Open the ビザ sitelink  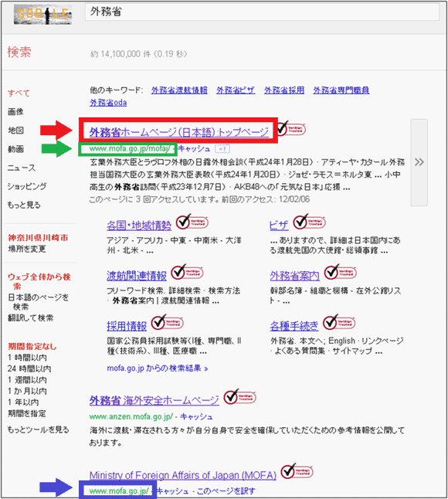pos(279,226)
